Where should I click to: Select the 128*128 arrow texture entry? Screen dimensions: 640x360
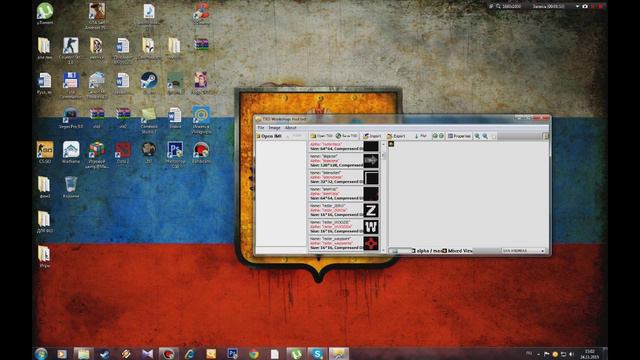344,161
